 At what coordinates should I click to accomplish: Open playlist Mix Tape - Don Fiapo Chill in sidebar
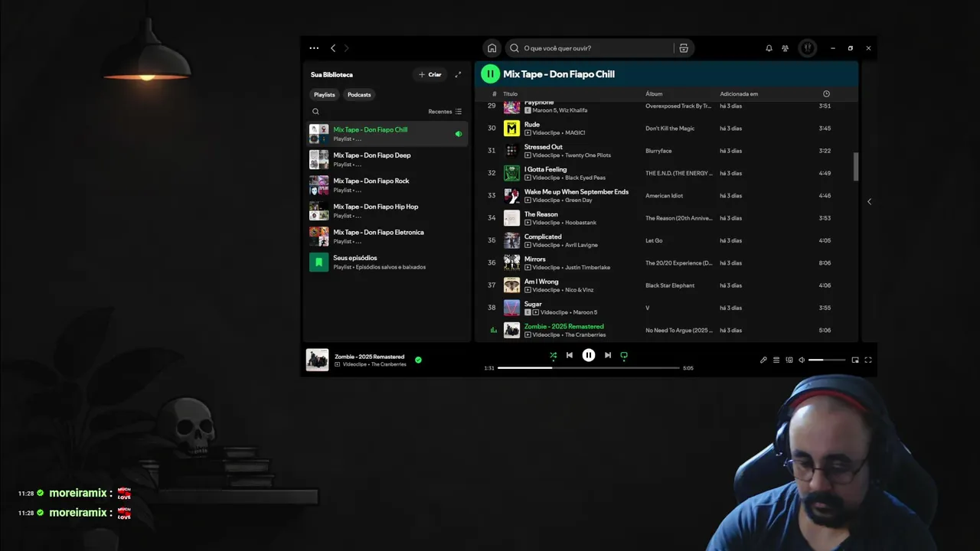tap(387, 134)
